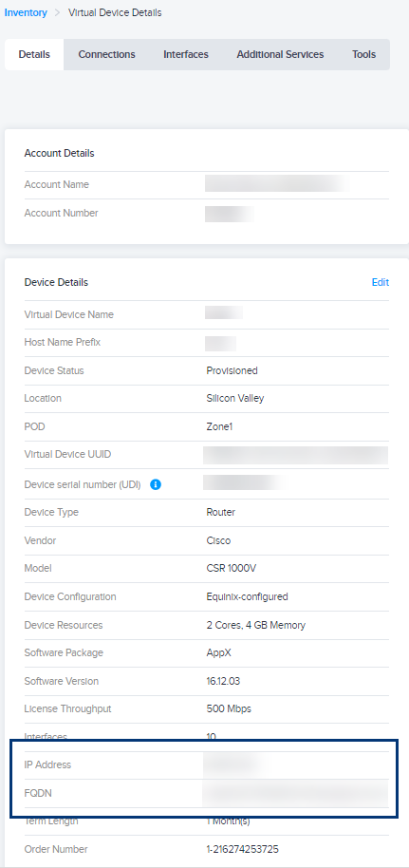Viewport: 409px width, 868px height.
Task: Select the Tools tab
Action: (364, 54)
